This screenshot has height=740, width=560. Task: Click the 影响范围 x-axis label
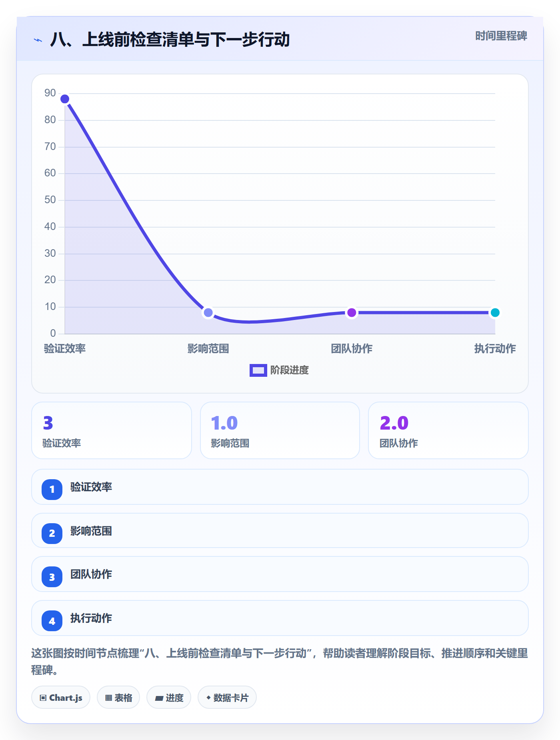208,348
